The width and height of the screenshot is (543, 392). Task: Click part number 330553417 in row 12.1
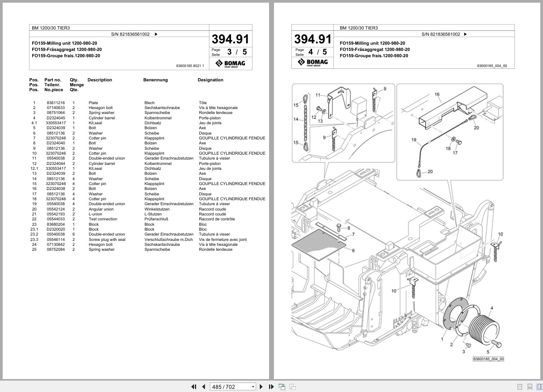tap(55, 169)
